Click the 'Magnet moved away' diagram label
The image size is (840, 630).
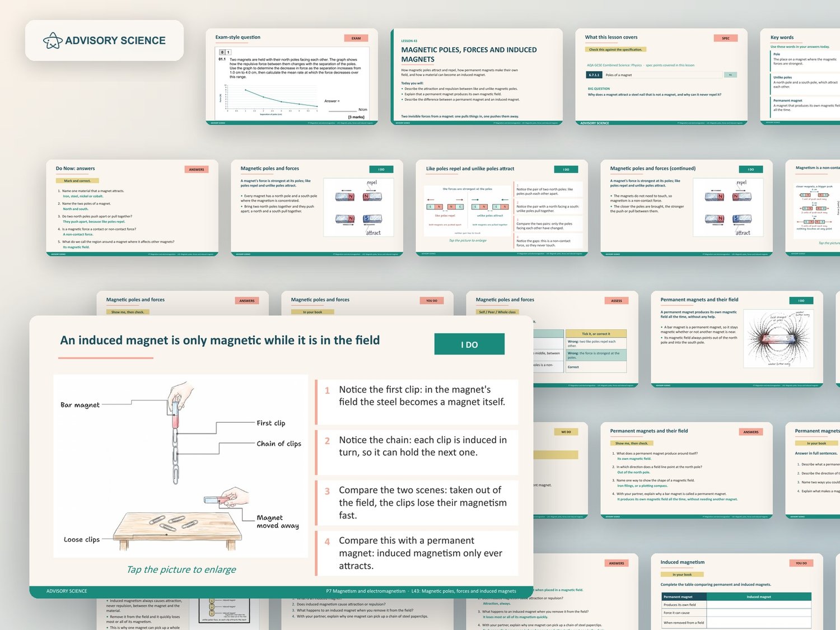click(x=278, y=521)
